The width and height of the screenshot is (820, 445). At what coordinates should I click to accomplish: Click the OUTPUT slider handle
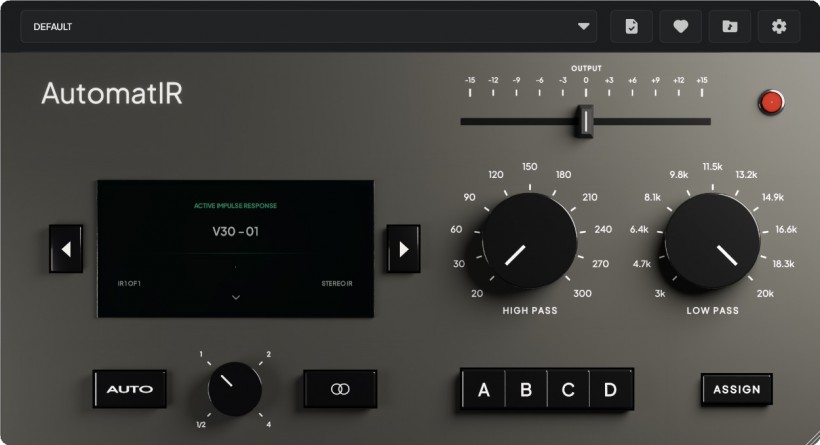(x=585, y=121)
